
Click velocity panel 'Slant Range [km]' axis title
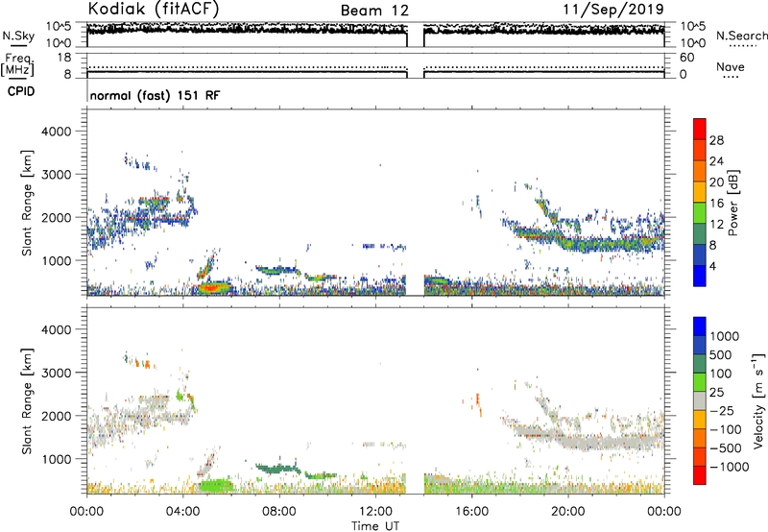coord(27,400)
